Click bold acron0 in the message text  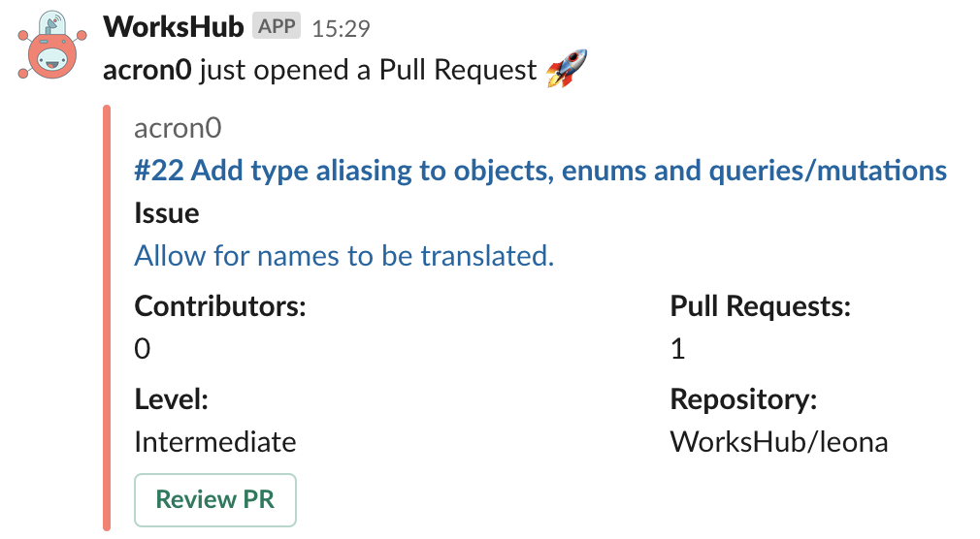(147, 71)
